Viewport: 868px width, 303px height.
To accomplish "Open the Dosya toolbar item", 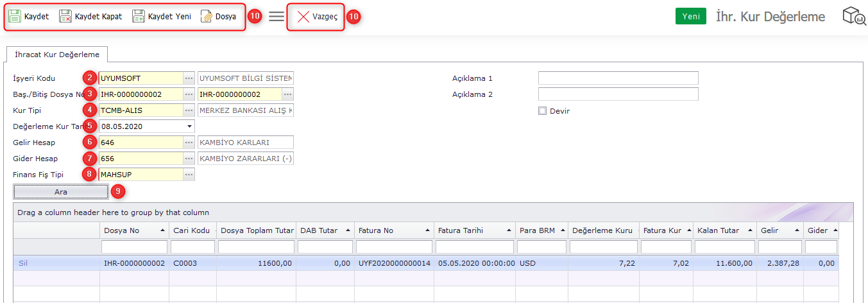I will (x=218, y=17).
